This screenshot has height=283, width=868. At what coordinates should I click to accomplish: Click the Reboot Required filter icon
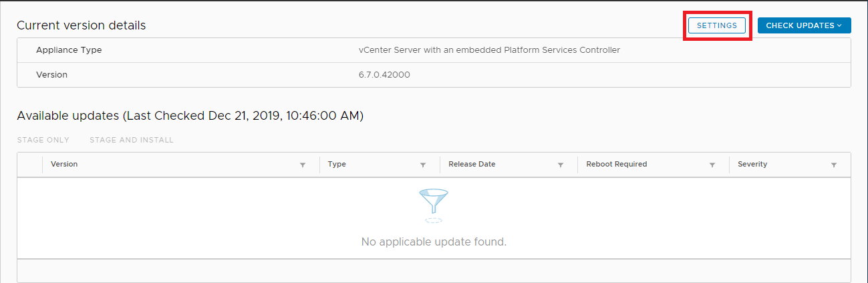712,165
